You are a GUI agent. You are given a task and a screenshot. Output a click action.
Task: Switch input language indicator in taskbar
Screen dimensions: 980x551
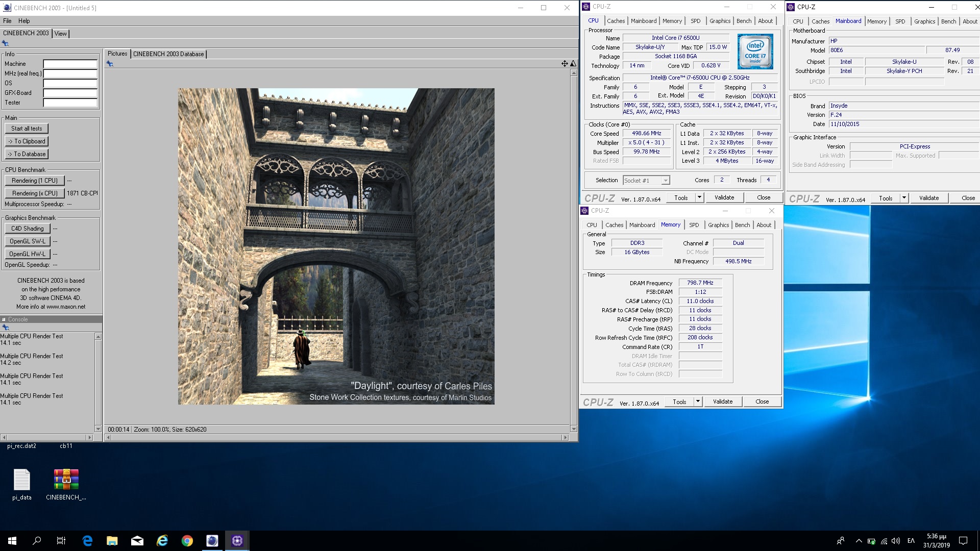911,541
